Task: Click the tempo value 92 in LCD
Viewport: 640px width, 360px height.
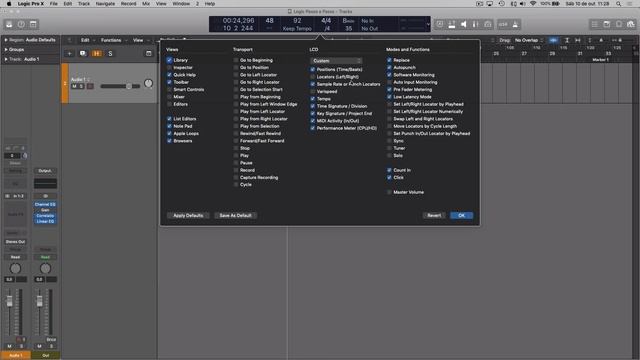Action: pos(297,21)
